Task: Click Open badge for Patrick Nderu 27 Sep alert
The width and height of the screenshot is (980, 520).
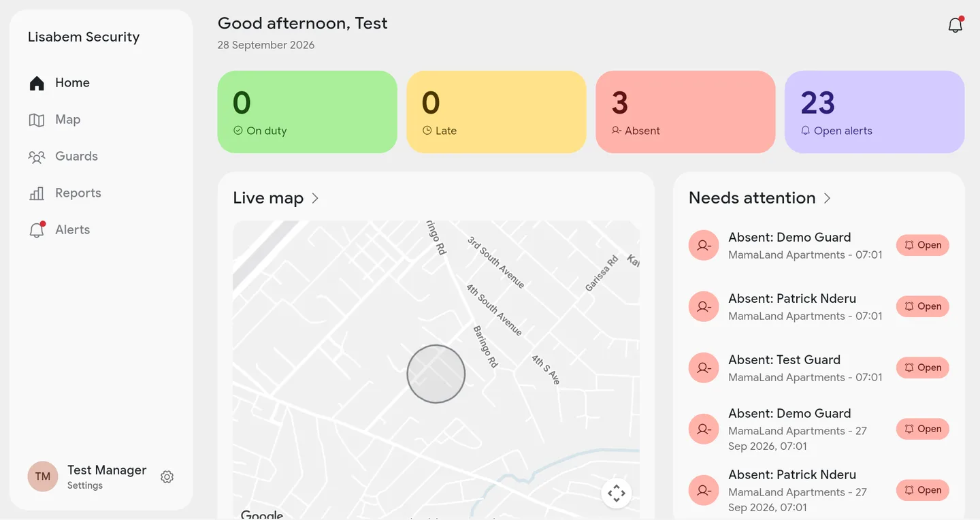Action: pos(923,490)
